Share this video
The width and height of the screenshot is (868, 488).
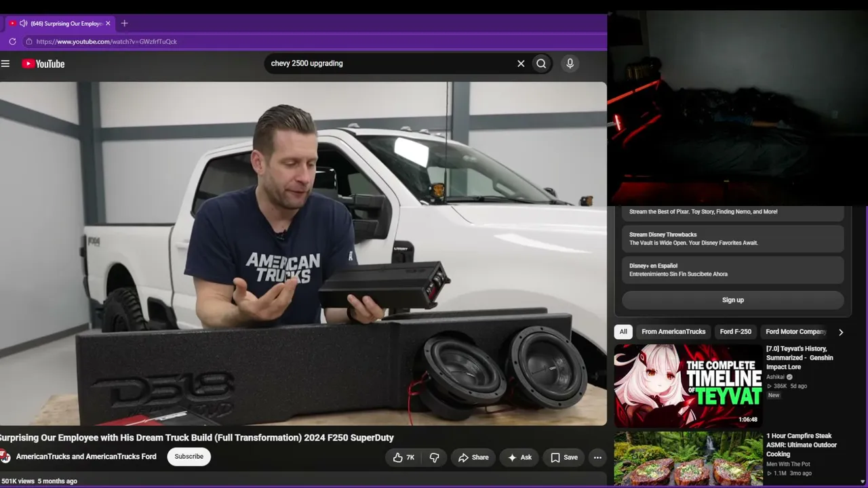tap(473, 457)
